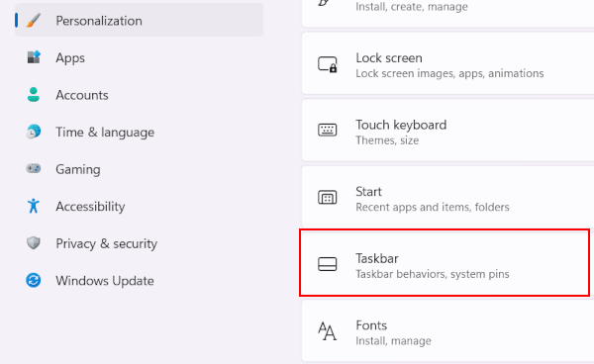Open the card reading 'Install, create, manage'
Viewport: 594px width, 364px height.
447,14
